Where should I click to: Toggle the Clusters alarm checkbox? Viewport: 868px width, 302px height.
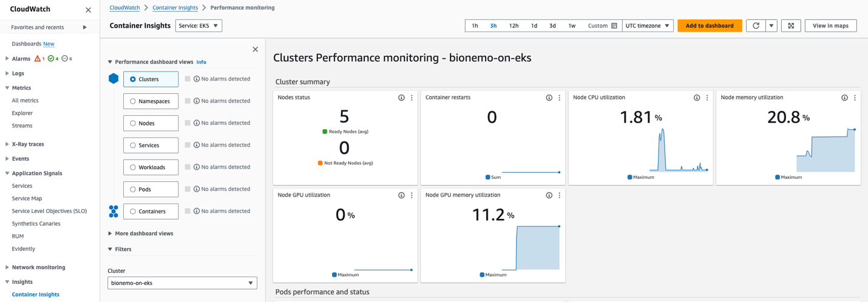(188, 79)
